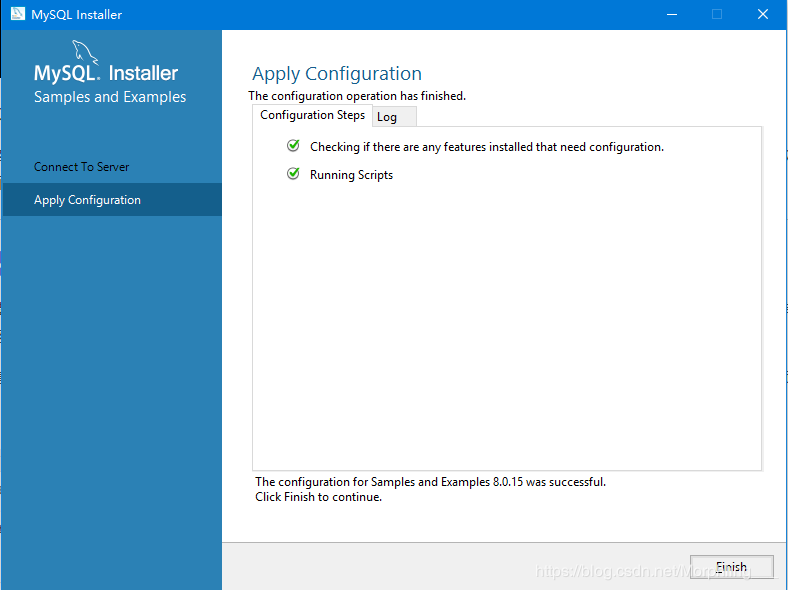Click the Samples and Examples subtitle
This screenshot has width=788, height=590.
pos(110,96)
